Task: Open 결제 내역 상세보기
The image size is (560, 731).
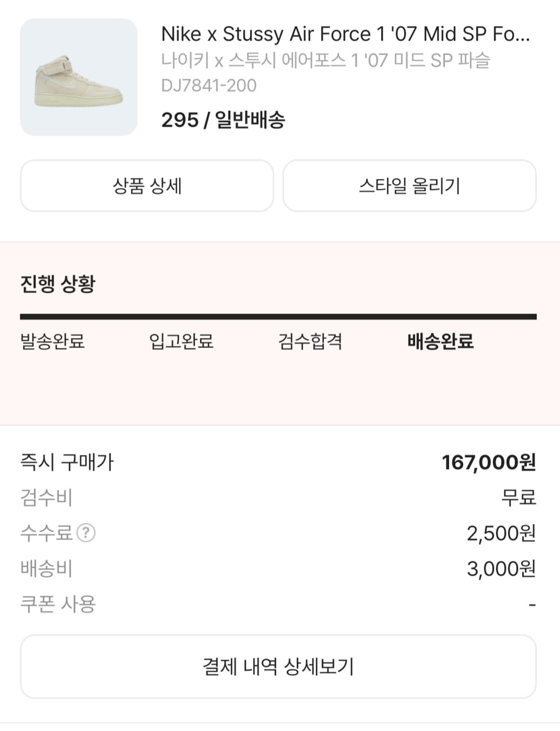Action: click(x=278, y=666)
